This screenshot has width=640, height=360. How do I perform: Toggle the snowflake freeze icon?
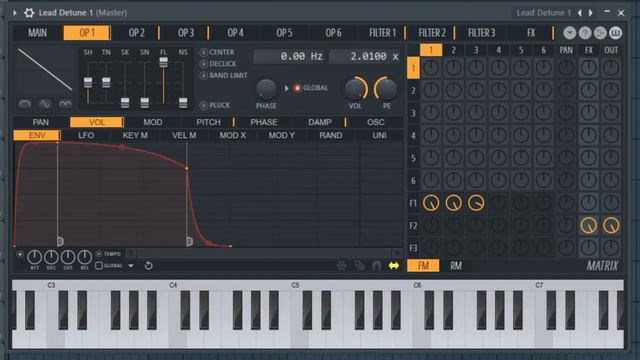point(341,266)
